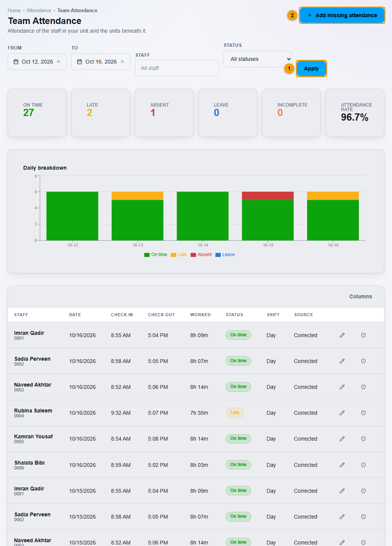Click Add missing attendance button
The width and height of the screenshot is (392, 546).
pyautogui.click(x=342, y=15)
